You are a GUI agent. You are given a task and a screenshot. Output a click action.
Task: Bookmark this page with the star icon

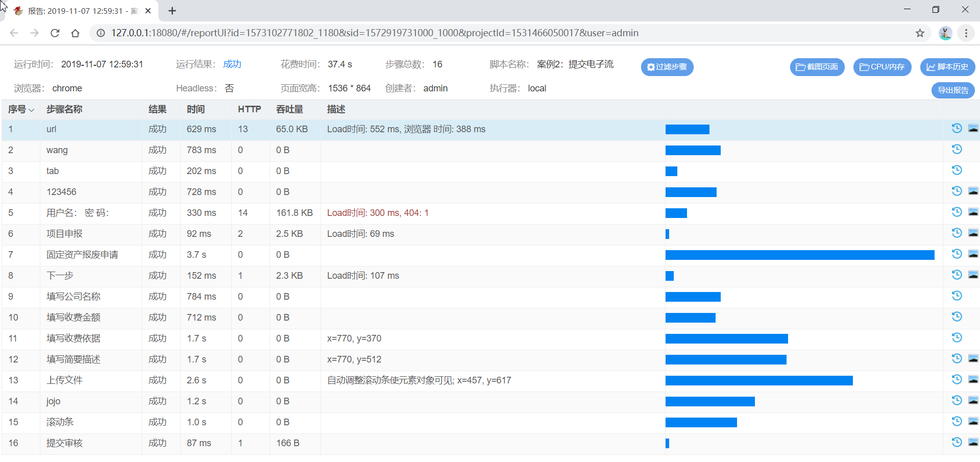920,33
